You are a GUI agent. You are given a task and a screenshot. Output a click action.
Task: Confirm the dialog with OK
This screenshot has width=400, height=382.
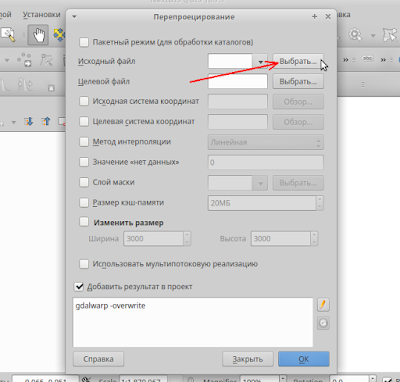pyautogui.click(x=304, y=359)
